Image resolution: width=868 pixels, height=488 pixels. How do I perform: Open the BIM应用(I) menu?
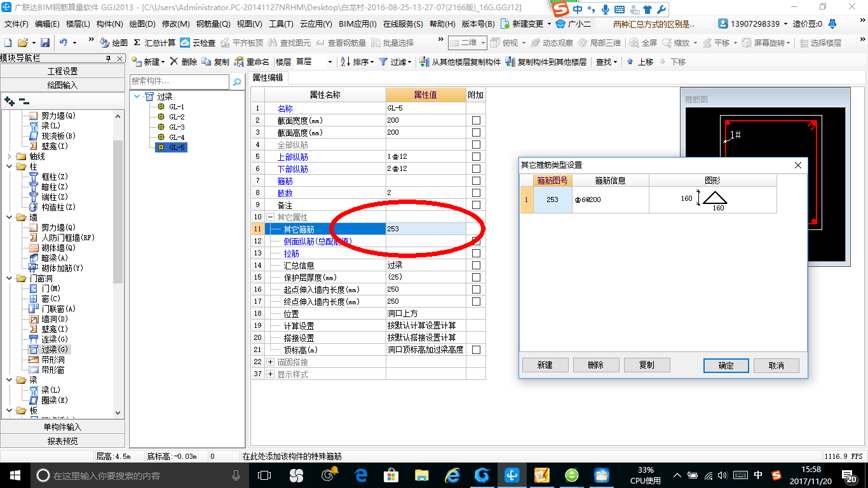click(358, 24)
